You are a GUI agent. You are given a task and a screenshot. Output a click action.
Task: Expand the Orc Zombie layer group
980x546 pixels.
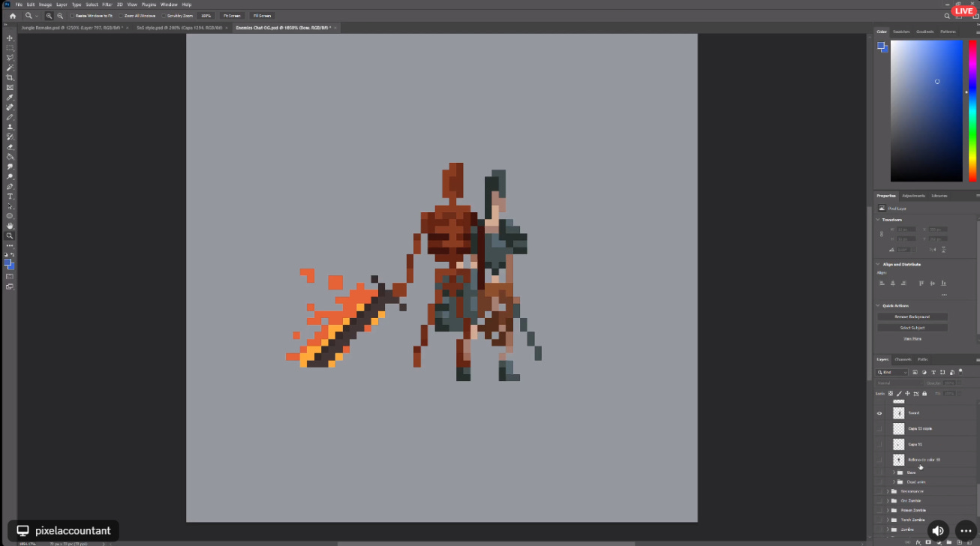(x=888, y=501)
